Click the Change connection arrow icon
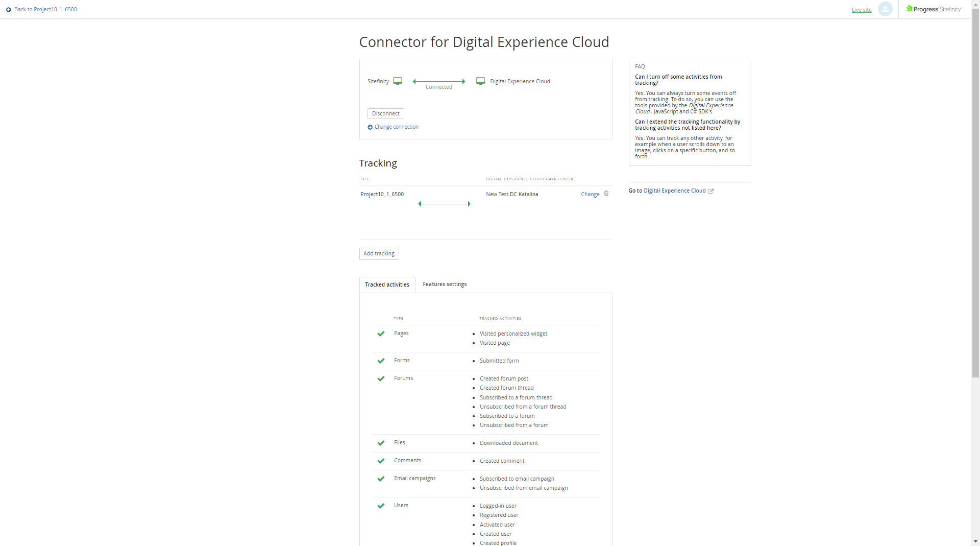 (370, 127)
